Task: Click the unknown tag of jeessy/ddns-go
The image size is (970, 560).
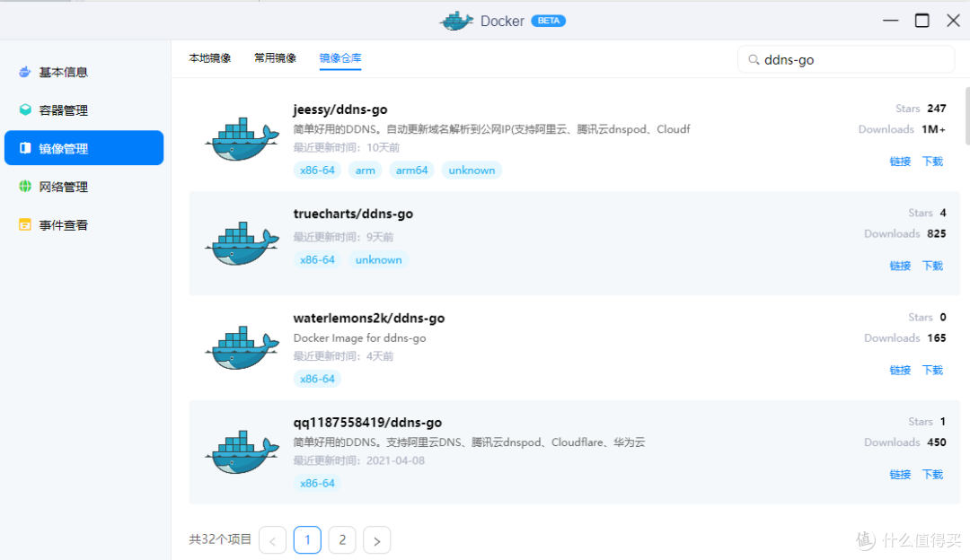Action: [x=472, y=170]
